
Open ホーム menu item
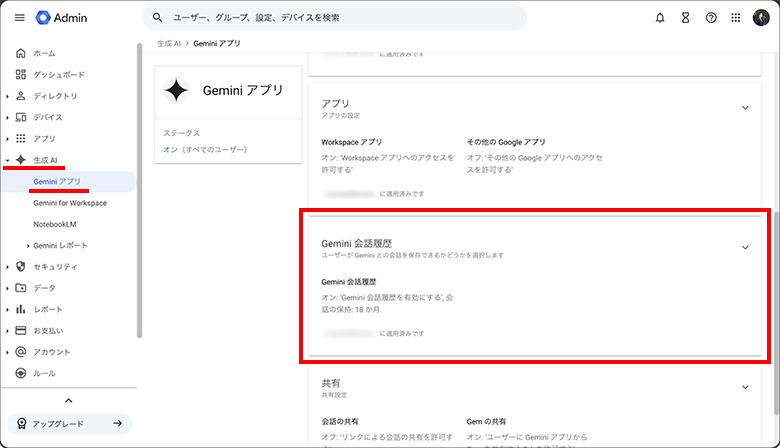pyautogui.click(x=44, y=53)
